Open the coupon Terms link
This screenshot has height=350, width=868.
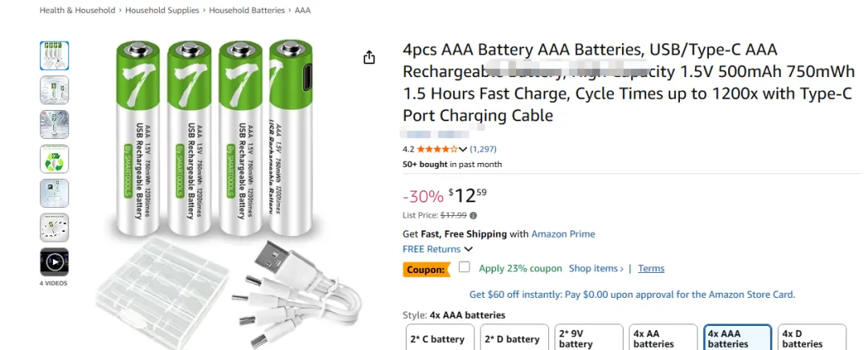[x=651, y=268]
